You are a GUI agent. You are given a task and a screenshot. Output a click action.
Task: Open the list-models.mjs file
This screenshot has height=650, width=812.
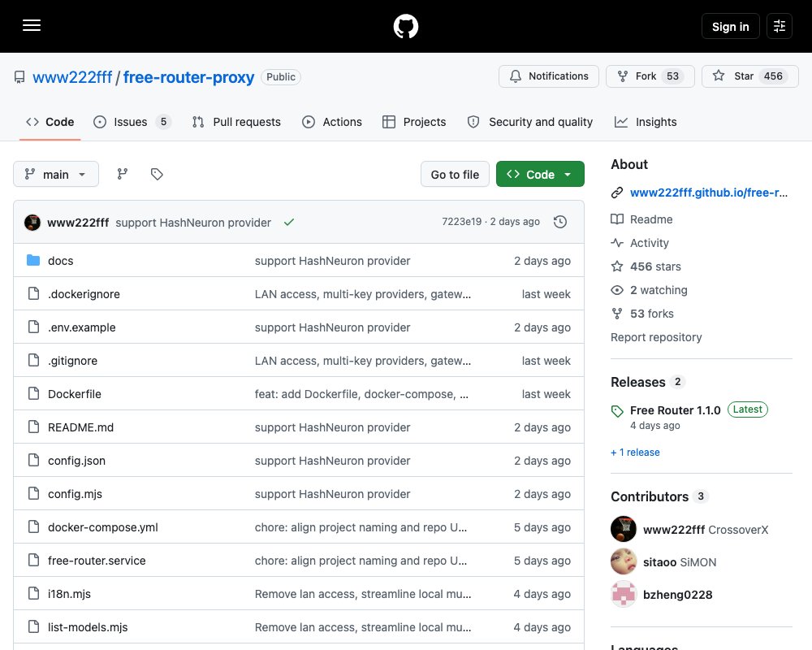pyautogui.click(x=88, y=627)
